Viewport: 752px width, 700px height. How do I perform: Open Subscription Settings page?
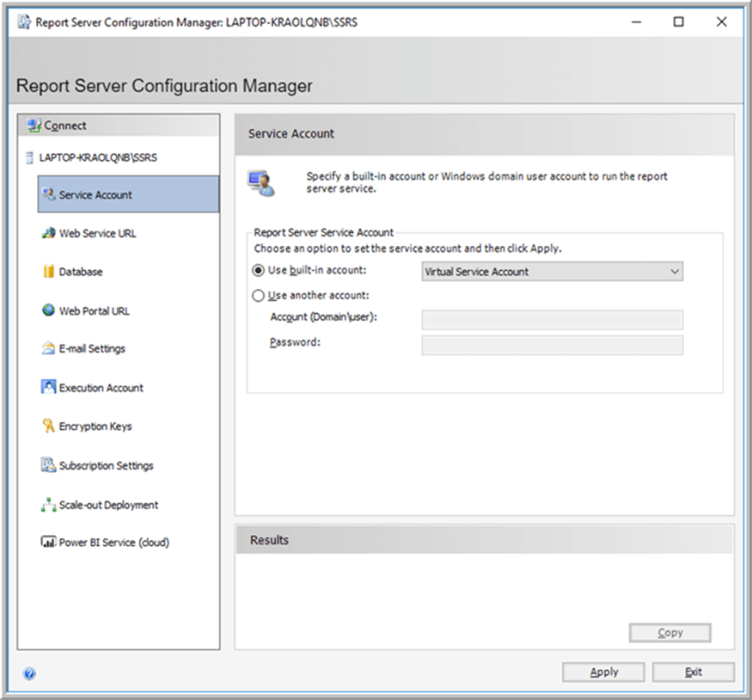point(107,466)
